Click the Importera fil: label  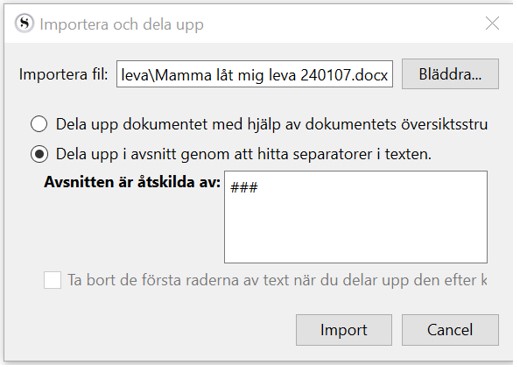coord(63,74)
